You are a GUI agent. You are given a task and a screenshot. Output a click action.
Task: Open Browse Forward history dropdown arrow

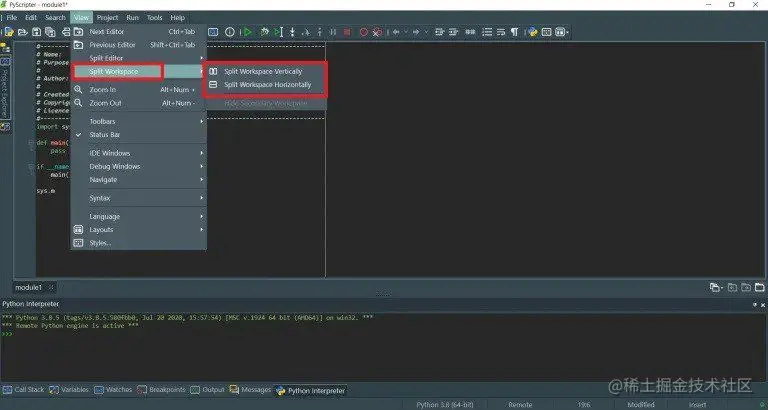click(426, 32)
